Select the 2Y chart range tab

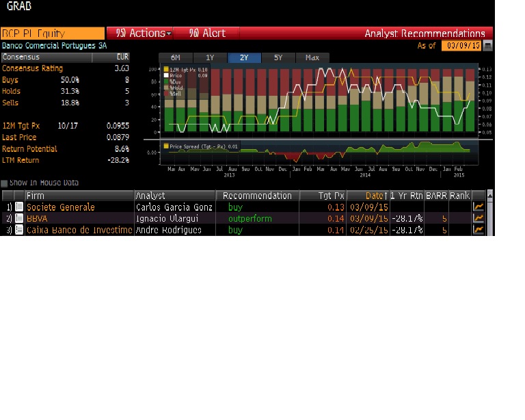244,57
